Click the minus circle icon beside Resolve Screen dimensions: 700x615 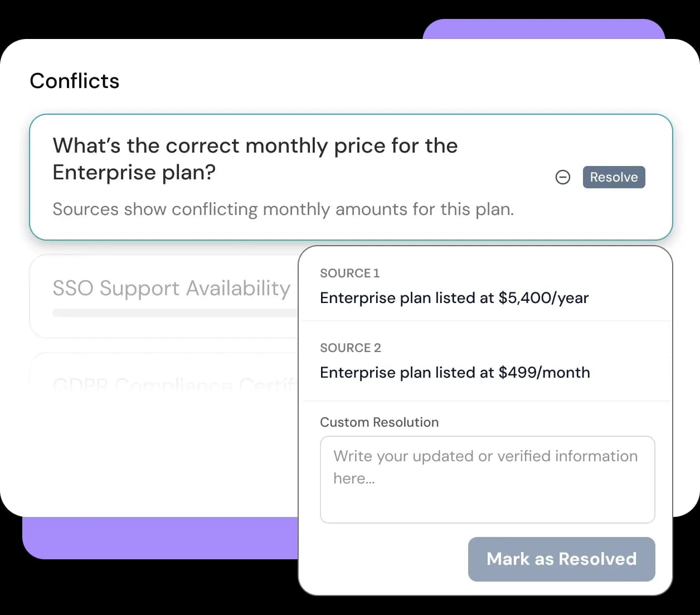coord(563,177)
